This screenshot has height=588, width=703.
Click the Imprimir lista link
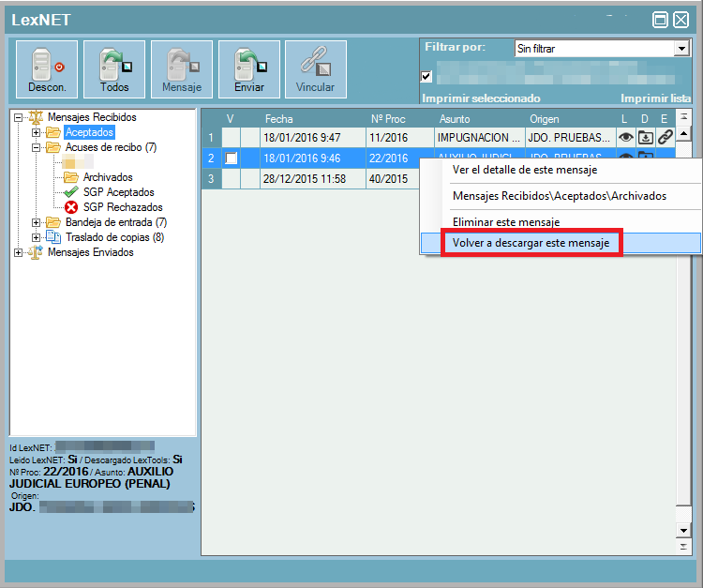(x=655, y=98)
